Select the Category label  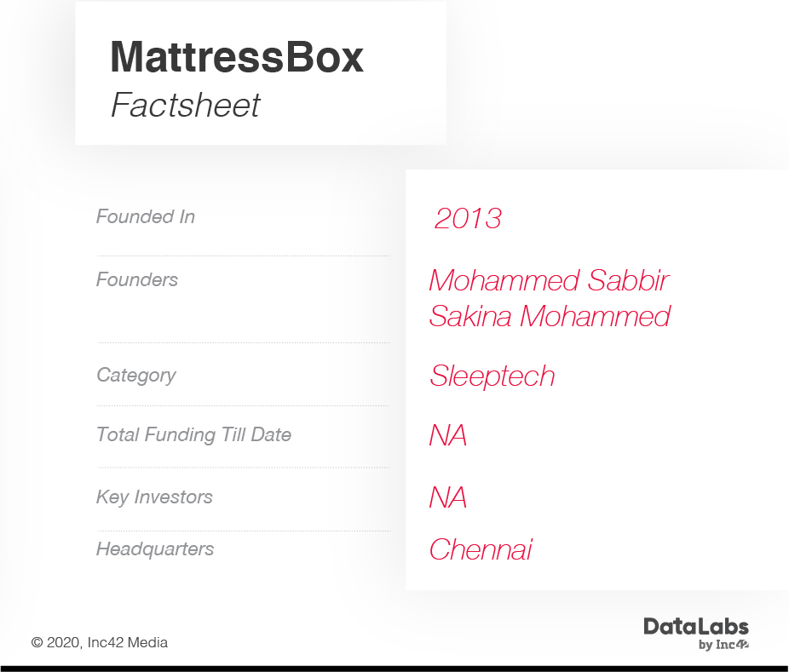tap(136, 376)
